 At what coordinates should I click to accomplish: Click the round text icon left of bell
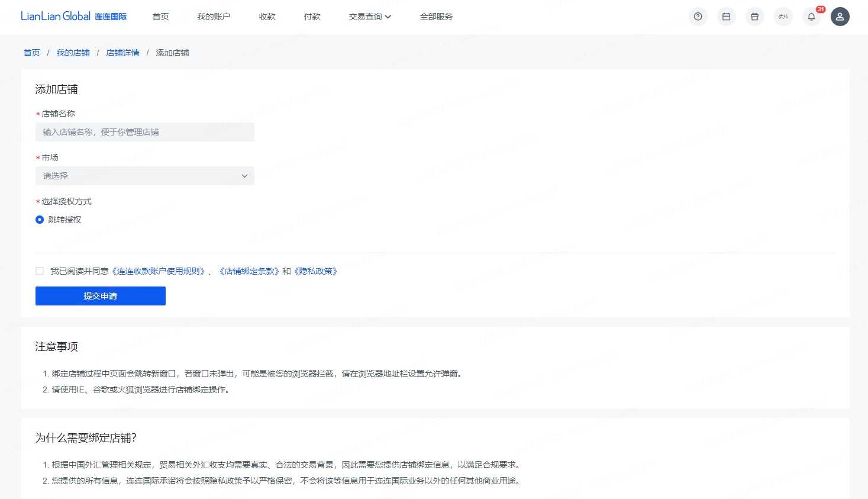(x=783, y=17)
